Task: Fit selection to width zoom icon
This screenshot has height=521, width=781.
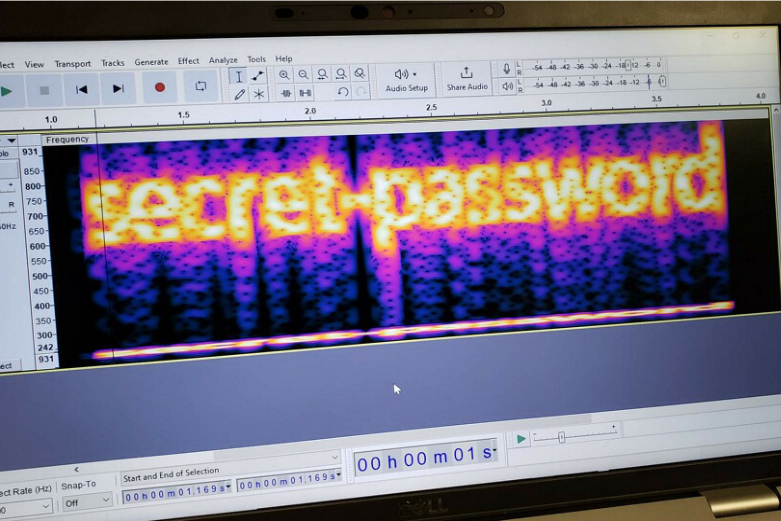Action: 322,74
